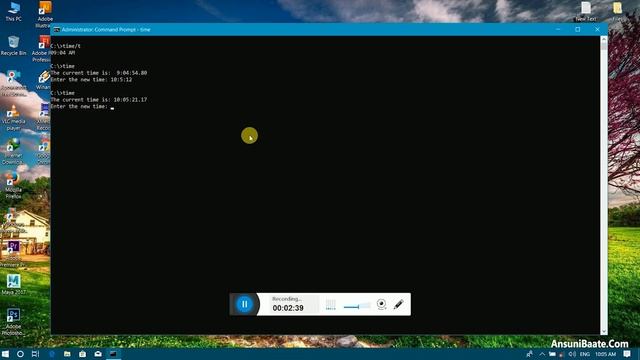Click the battery status tray icon
This screenshot has height=360, width=640.
pos(552,354)
